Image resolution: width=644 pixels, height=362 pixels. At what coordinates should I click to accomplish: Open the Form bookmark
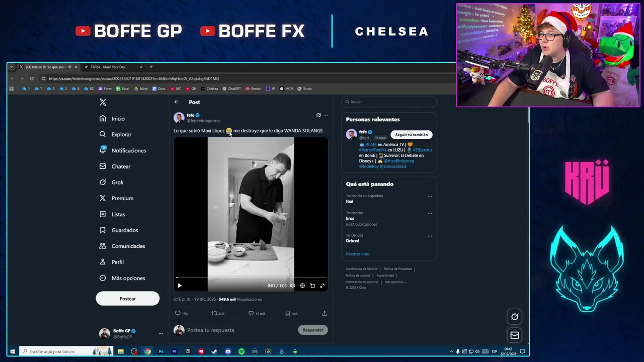[x=105, y=88]
